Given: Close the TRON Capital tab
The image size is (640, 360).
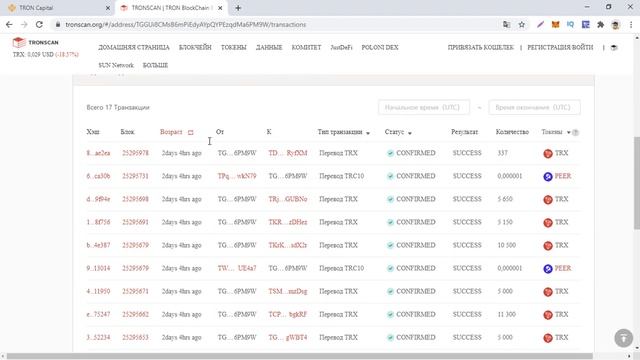Looking at the screenshot, I should [x=108, y=8].
